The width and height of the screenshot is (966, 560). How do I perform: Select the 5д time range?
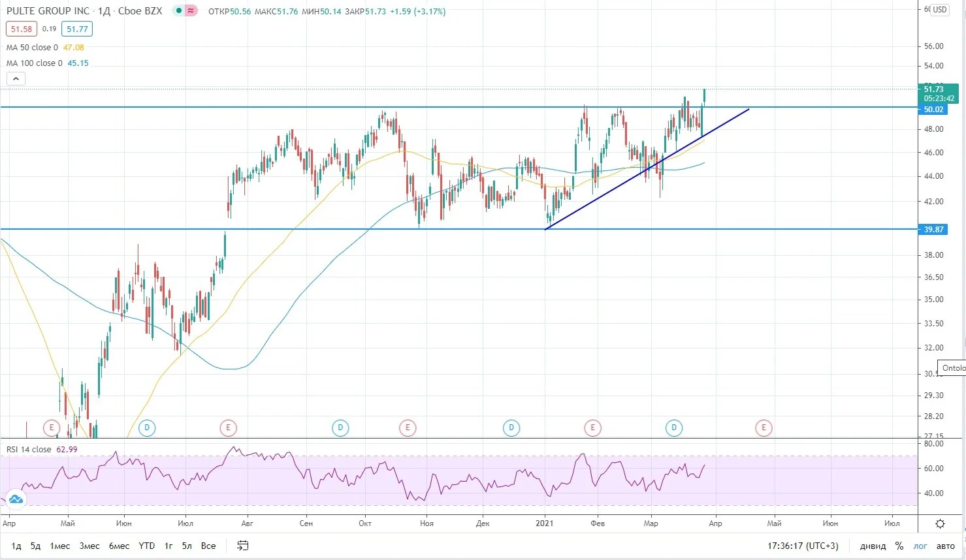pos(35,546)
